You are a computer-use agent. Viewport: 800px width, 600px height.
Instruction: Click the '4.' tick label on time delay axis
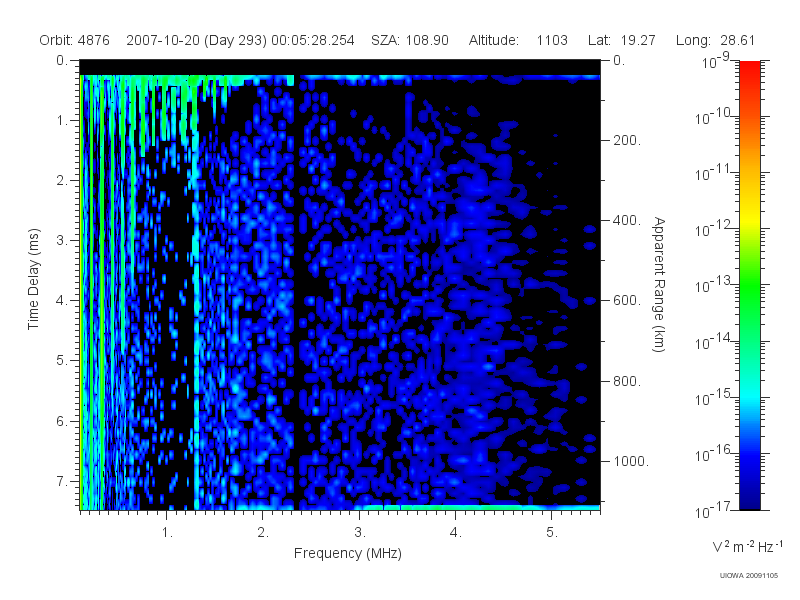62,301
